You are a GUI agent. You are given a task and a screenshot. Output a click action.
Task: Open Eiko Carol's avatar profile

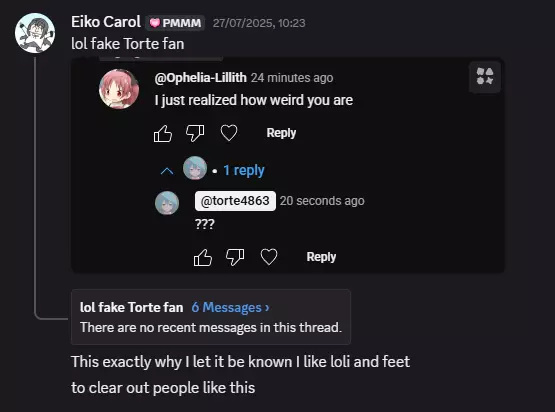tap(35, 33)
